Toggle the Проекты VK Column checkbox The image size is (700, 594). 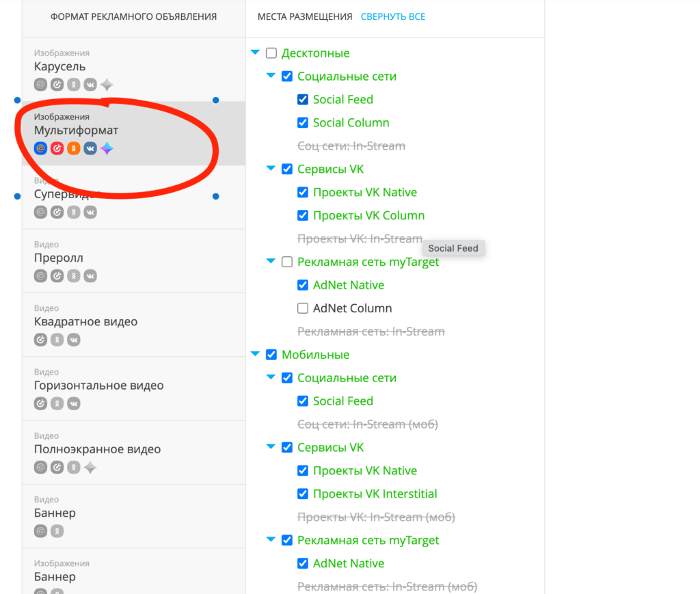(303, 215)
